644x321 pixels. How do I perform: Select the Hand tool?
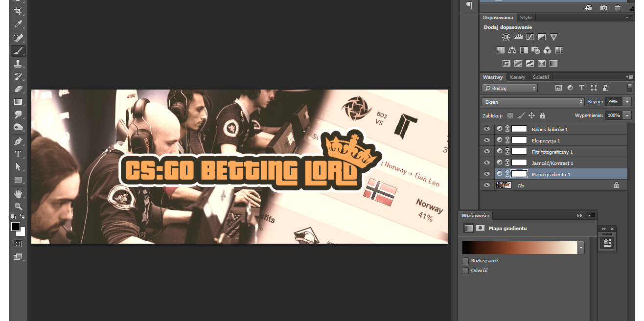pyautogui.click(x=18, y=193)
